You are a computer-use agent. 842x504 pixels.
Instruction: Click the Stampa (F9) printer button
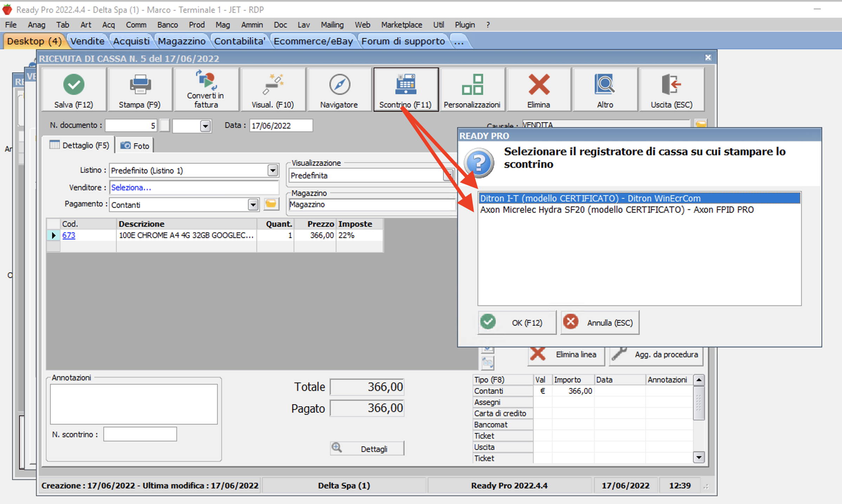point(140,90)
